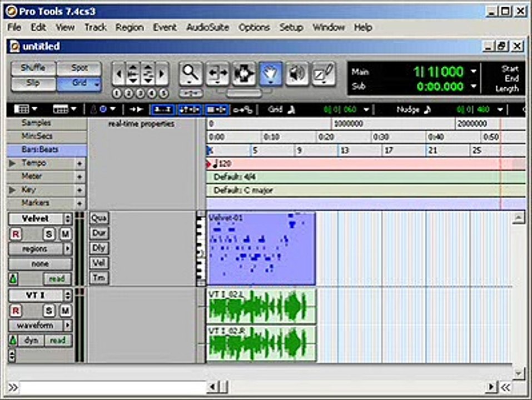Enable Shuffle edit mode
This screenshot has width=532, height=400.
[33, 68]
